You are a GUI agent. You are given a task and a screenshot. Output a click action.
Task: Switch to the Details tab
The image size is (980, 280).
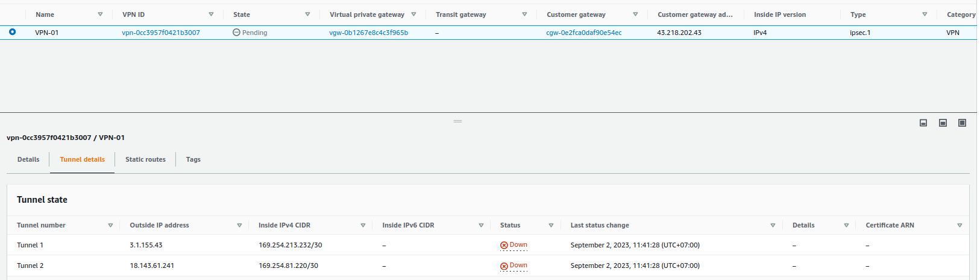click(x=28, y=159)
